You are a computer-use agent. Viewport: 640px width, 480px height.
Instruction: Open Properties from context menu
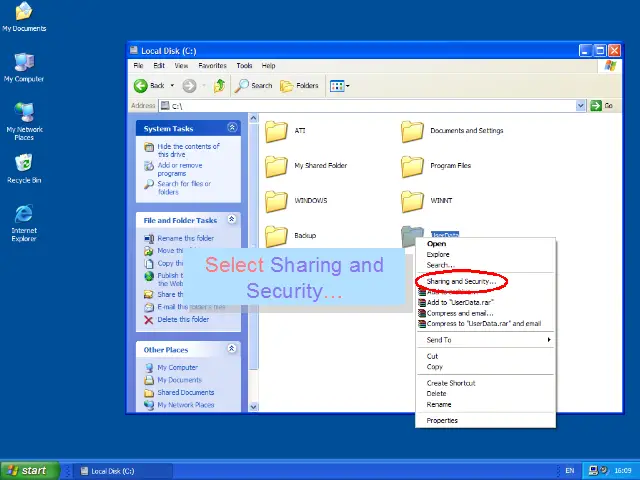click(485, 420)
